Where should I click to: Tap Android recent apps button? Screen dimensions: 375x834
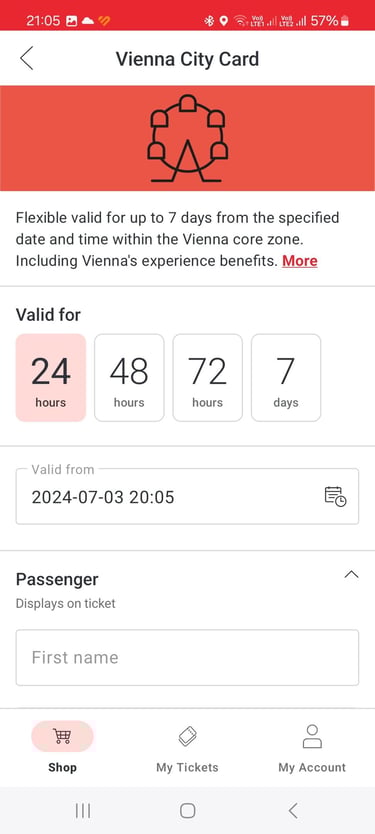82,811
